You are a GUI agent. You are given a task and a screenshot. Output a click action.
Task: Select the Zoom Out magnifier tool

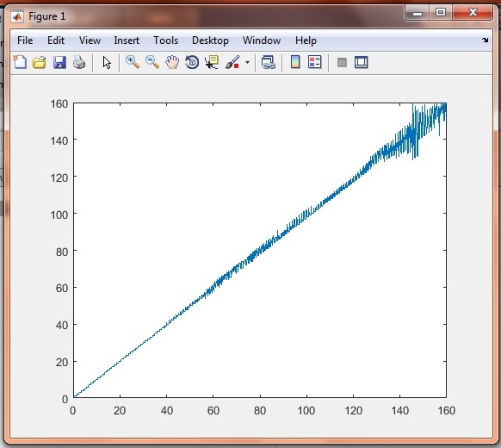click(x=152, y=62)
